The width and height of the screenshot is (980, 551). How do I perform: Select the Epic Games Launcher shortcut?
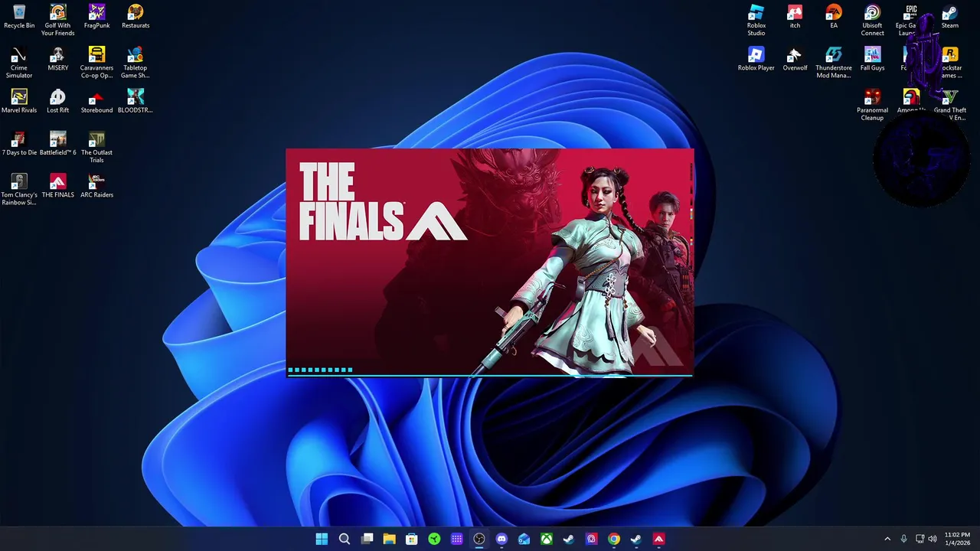point(910,21)
